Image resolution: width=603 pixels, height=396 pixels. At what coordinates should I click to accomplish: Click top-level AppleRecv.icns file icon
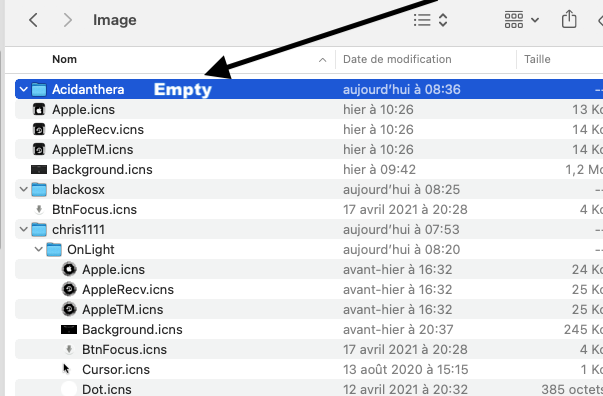click(39, 129)
